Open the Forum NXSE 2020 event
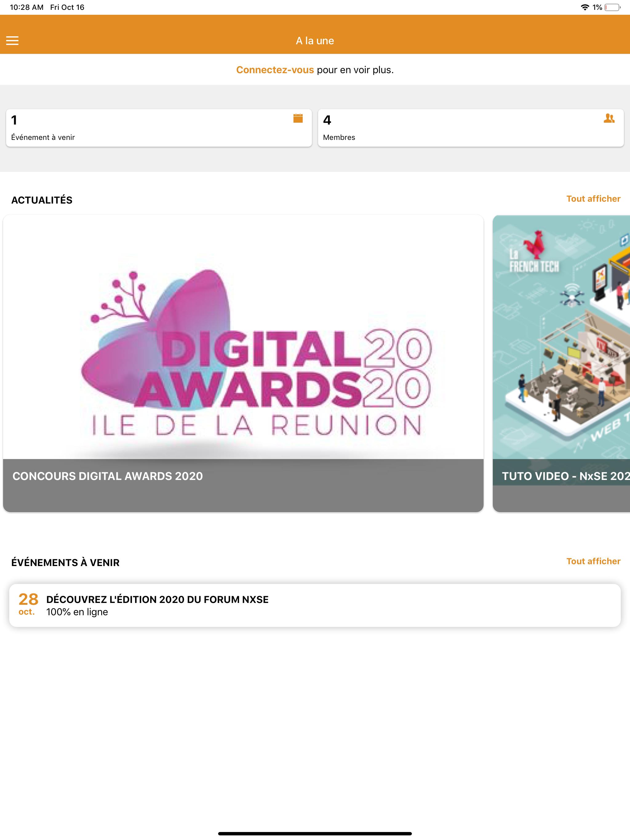 pyautogui.click(x=315, y=605)
